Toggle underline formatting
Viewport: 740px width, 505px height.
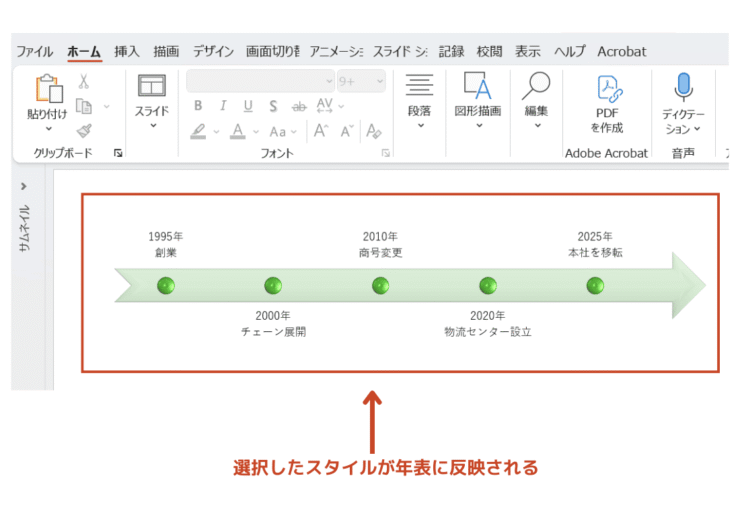(x=248, y=106)
